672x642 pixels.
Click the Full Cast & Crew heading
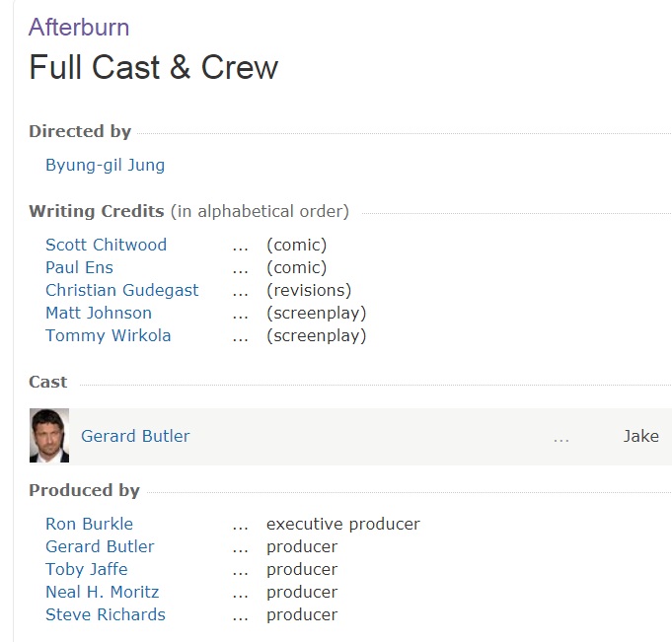tap(153, 68)
